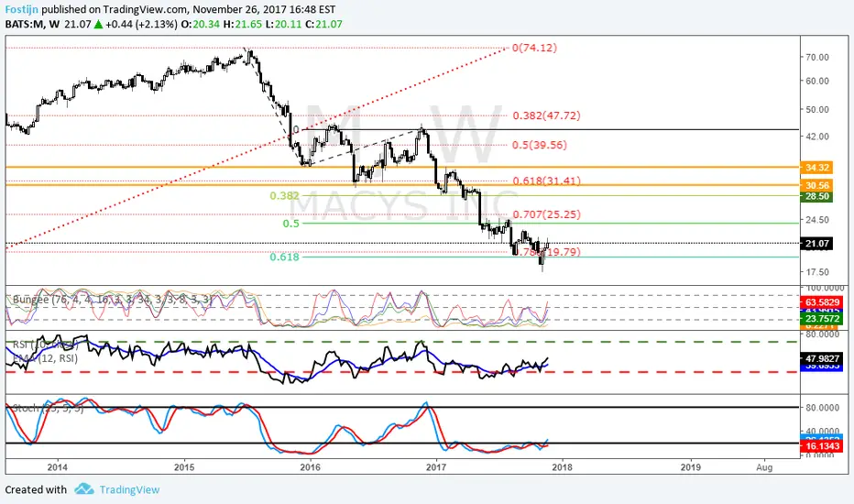Select the EMA (12, RSI) indicator legend
The width and height of the screenshot is (854, 504).
click(45, 358)
